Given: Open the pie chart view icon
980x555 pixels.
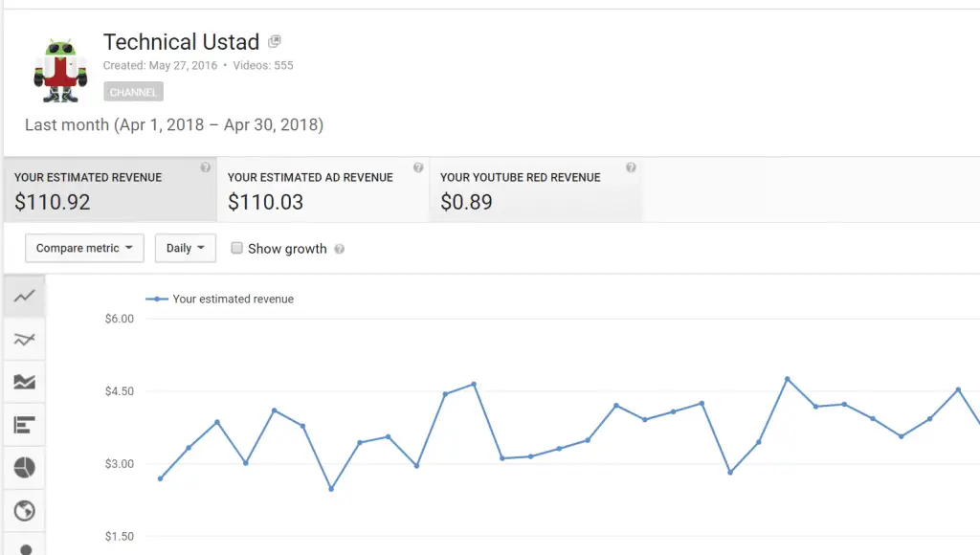Looking at the screenshot, I should click(x=24, y=468).
